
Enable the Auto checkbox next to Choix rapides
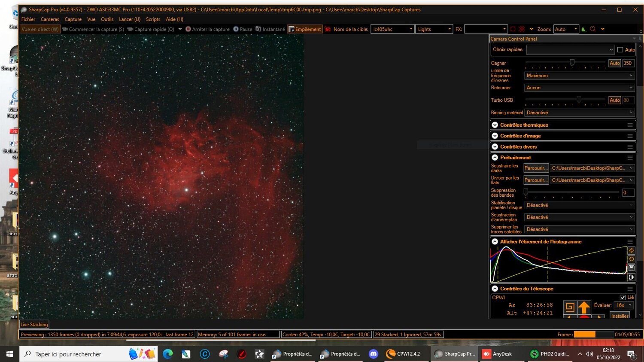620,49
